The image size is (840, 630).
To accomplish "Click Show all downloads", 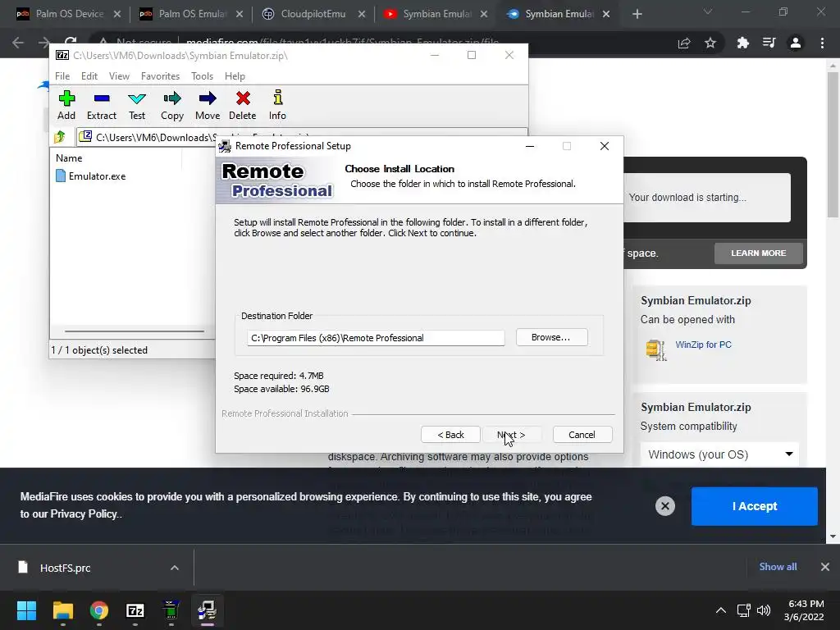I will [778, 567].
